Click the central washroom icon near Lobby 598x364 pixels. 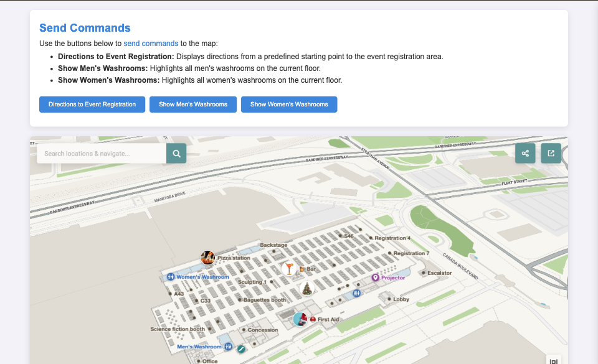[356, 292]
